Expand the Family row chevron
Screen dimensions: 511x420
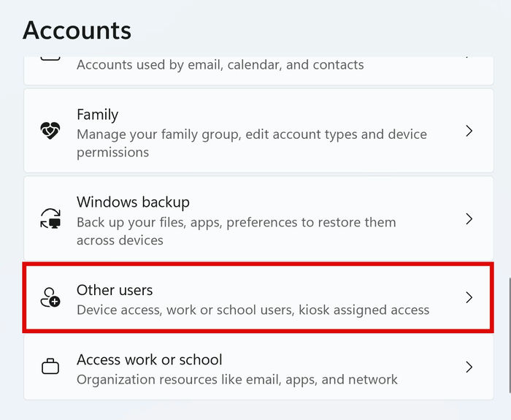pyautogui.click(x=469, y=131)
